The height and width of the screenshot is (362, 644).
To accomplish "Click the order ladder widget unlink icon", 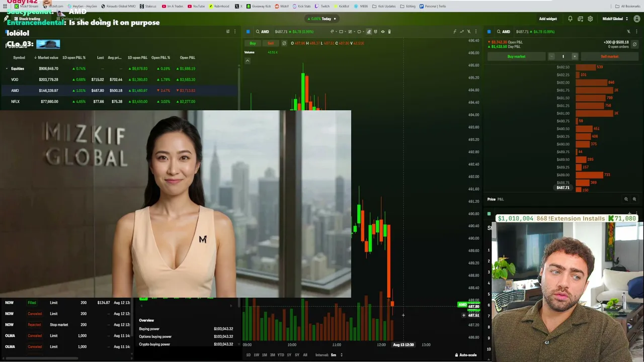I will [x=628, y=32].
